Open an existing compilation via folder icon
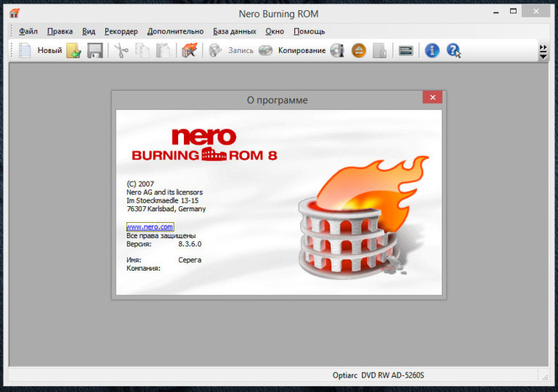558x392 pixels. [73, 51]
